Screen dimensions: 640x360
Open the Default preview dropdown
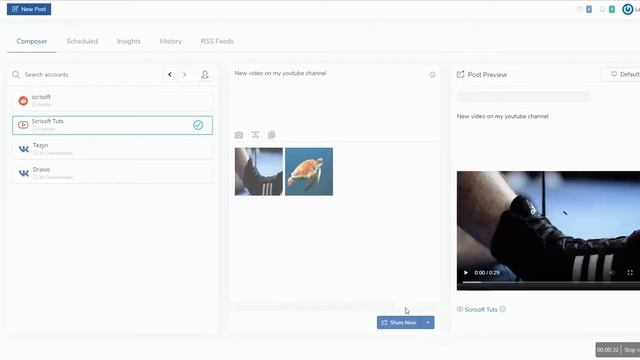621,74
